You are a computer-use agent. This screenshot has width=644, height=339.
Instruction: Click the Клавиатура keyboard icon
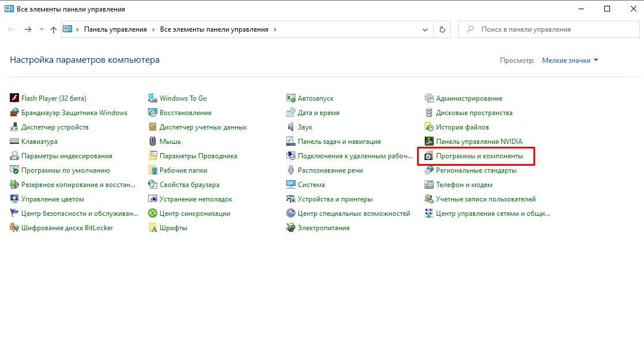15,142
